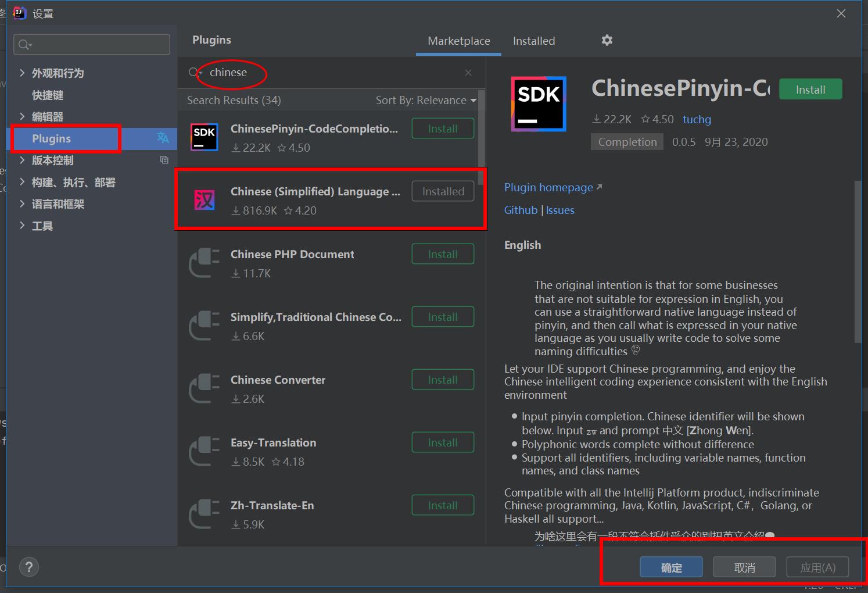Install Simplify,Traditional Chinese Converter plugin

coord(443,317)
